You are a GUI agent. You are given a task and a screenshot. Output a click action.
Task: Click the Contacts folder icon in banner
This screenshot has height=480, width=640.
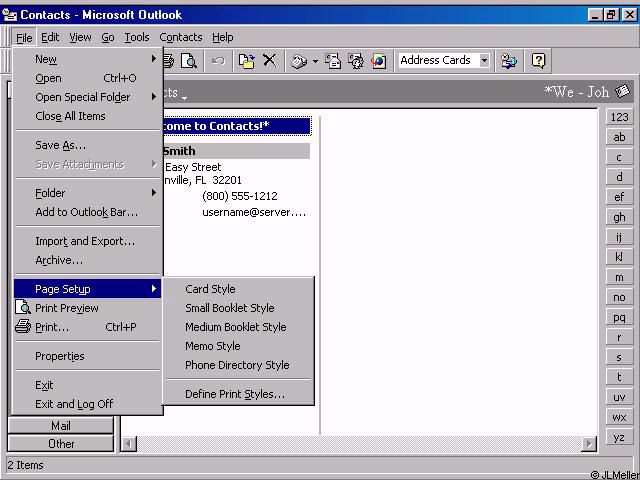[622, 91]
